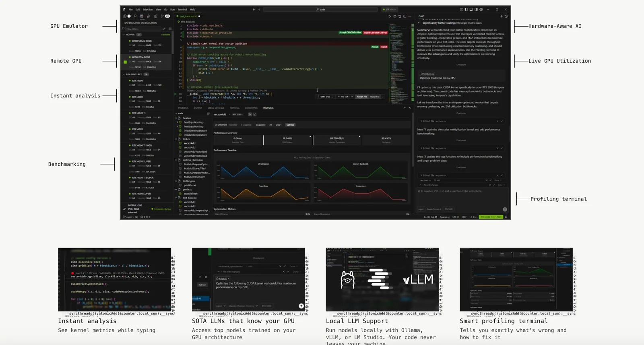
Task: Click the Reject File button
Action: point(374,97)
